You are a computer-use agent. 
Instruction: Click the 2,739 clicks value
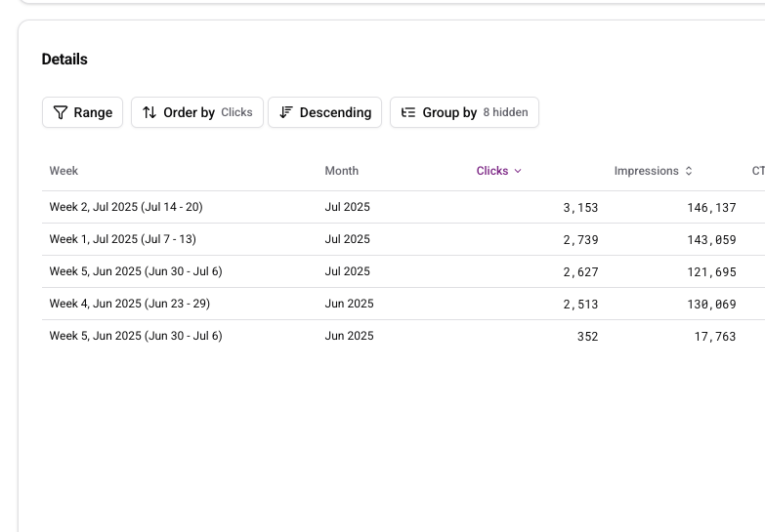(580, 240)
